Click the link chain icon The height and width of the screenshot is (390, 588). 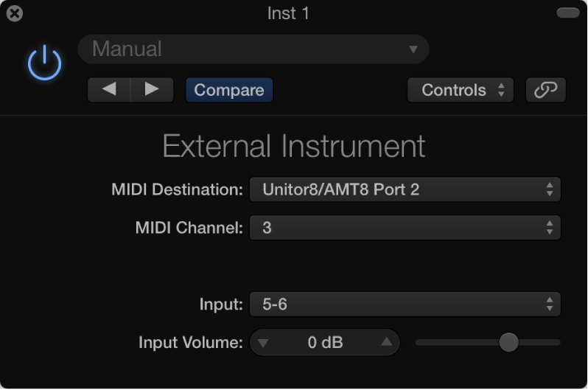pos(545,90)
